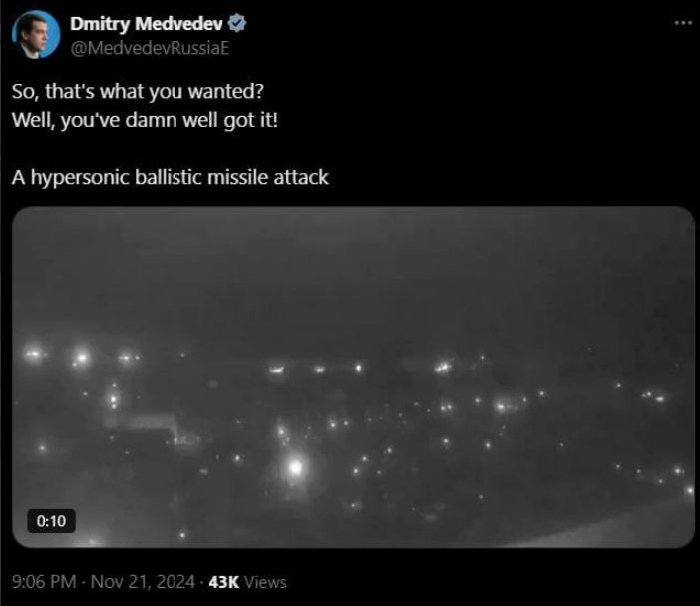The height and width of the screenshot is (606, 700).
Task: Open the three-dot more options menu
Action: pyautogui.click(x=683, y=22)
